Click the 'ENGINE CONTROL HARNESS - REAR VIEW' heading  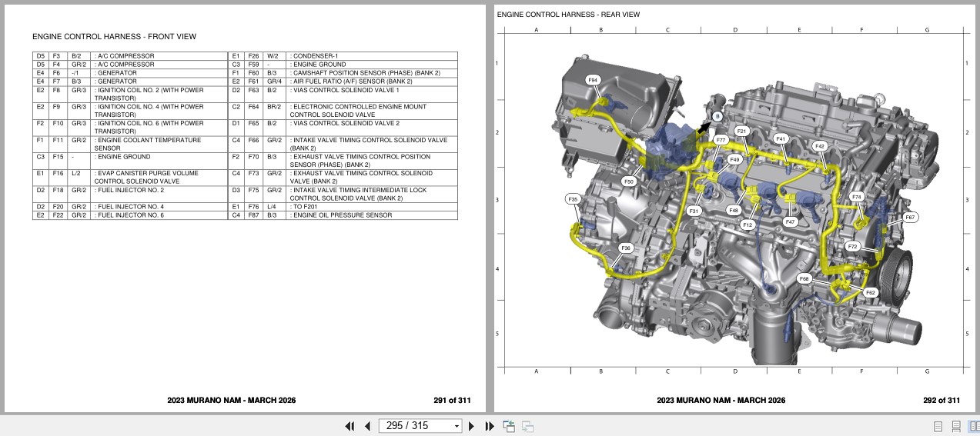[568, 15]
